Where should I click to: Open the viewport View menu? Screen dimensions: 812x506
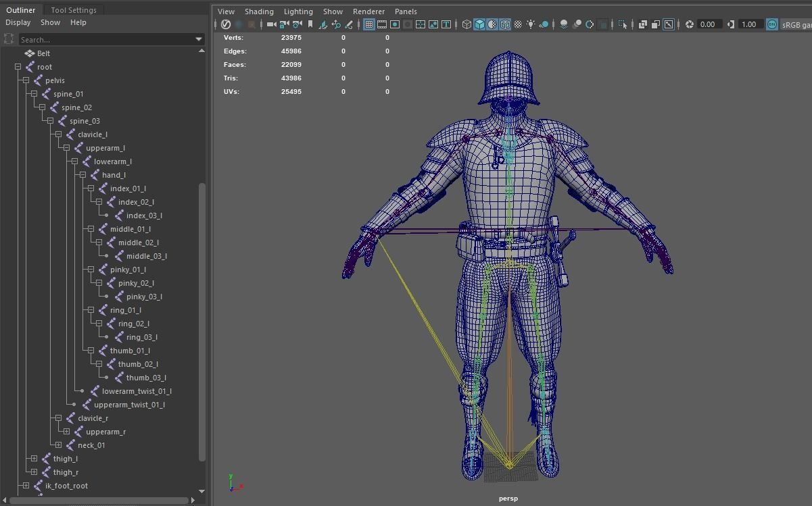[226, 11]
